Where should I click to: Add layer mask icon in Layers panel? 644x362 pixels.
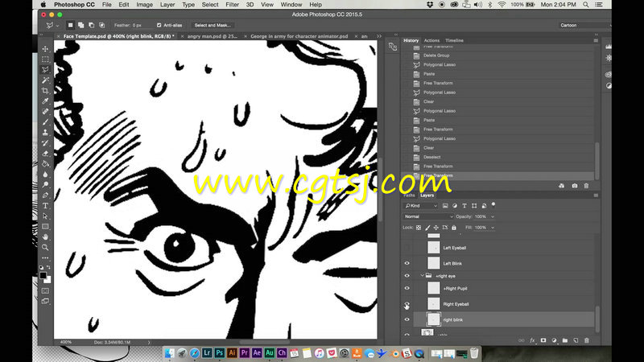click(543, 340)
